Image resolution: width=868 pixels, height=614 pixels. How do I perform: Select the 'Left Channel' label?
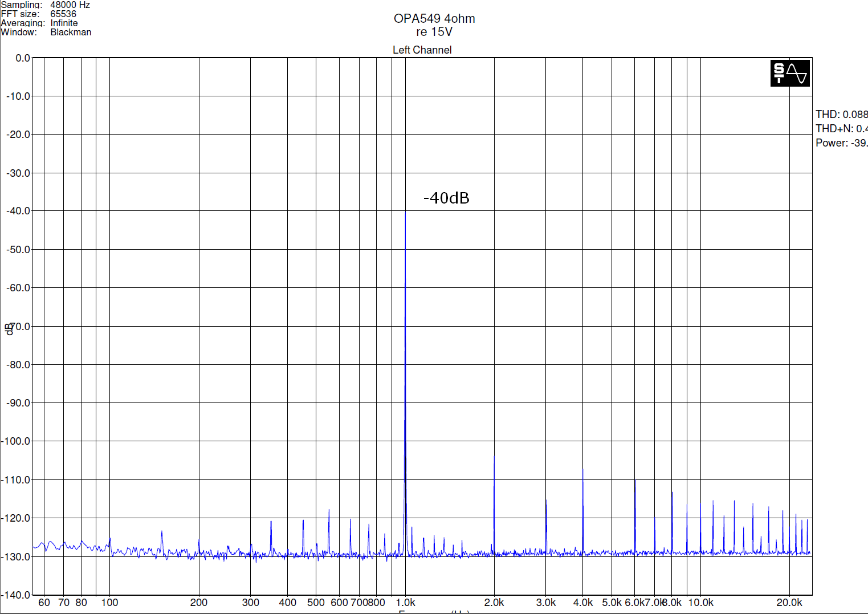pyautogui.click(x=422, y=50)
